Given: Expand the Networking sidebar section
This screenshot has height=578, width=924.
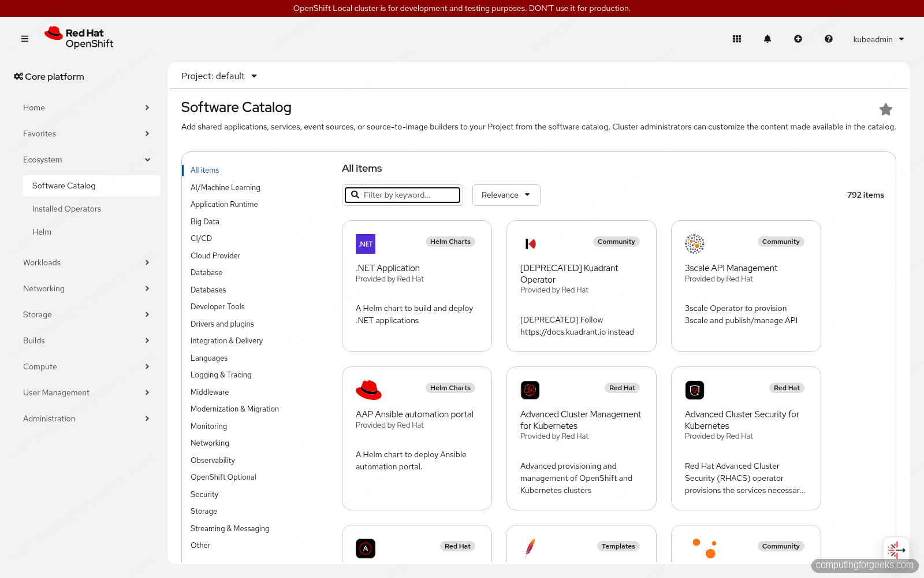Looking at the screenshot, I should tap(87, 288).
